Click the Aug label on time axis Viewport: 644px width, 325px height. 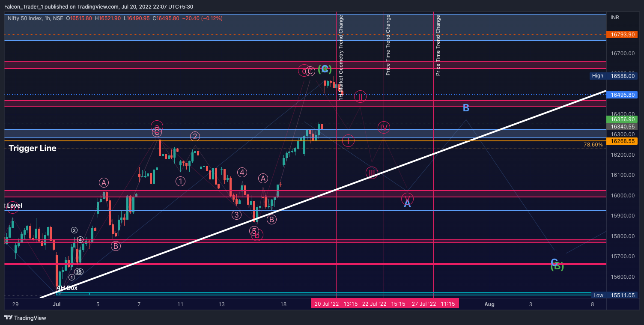point(489,304)
